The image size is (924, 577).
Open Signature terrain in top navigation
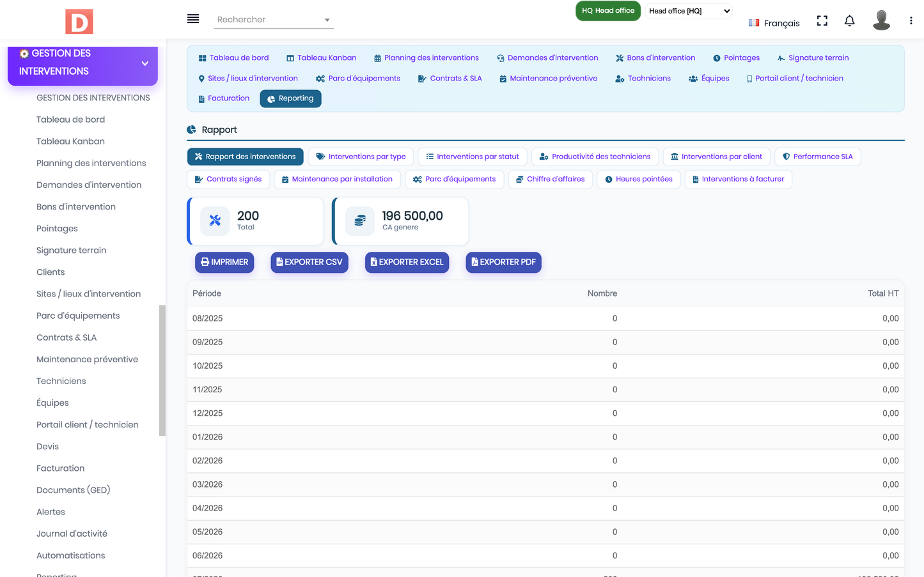[813, 58]
